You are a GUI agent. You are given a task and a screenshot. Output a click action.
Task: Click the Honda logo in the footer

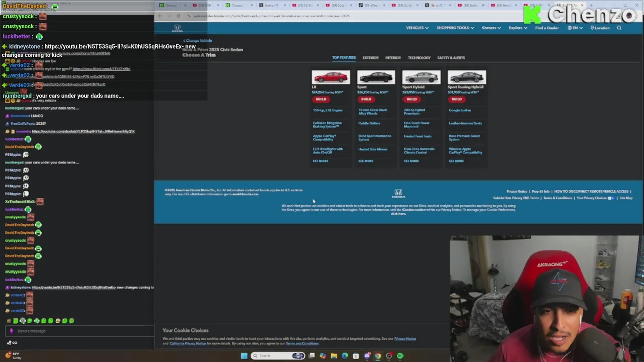pos(398,193)
